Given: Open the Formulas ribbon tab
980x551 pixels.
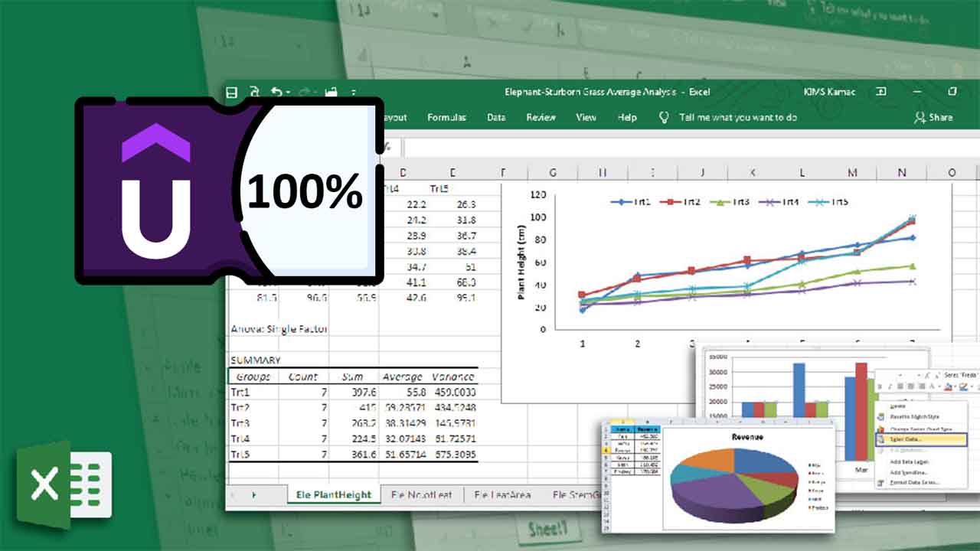Looking at the screenshot, I should pyautogui.click(x=446, y=118).
